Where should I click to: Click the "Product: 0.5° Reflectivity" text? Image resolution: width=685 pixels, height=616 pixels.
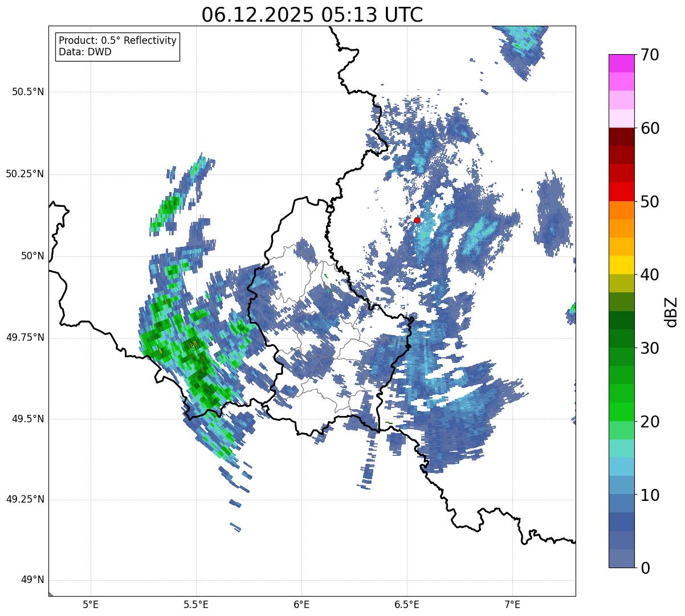[x=117, y=41]
